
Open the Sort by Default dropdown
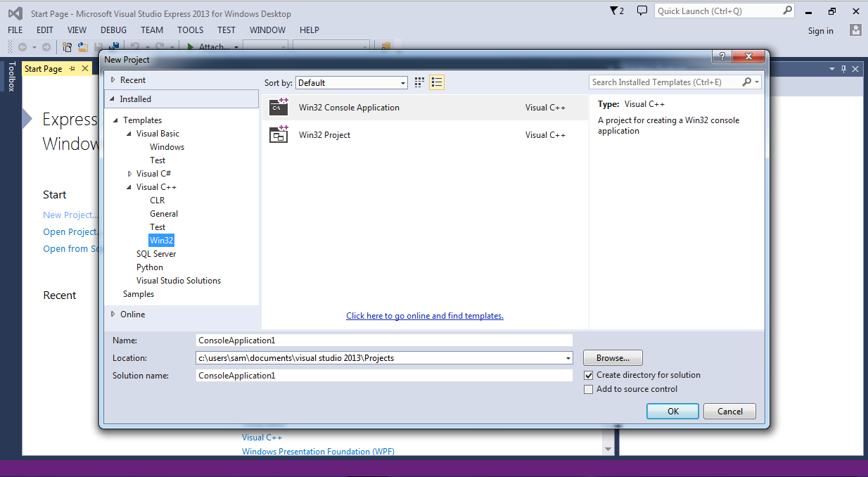click(352, 83)
